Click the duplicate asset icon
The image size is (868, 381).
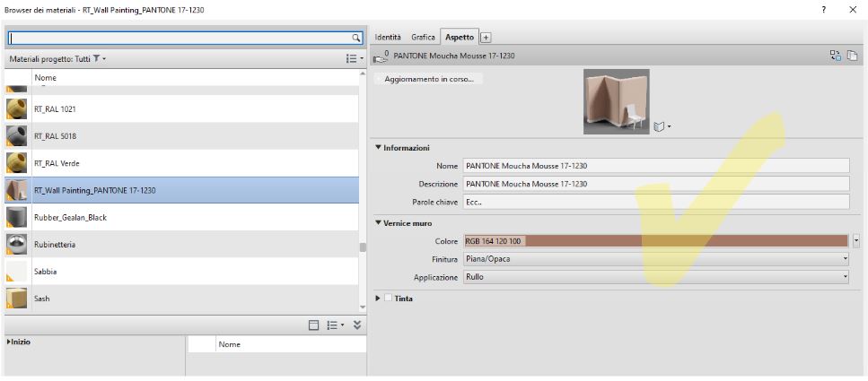[853, 56]
